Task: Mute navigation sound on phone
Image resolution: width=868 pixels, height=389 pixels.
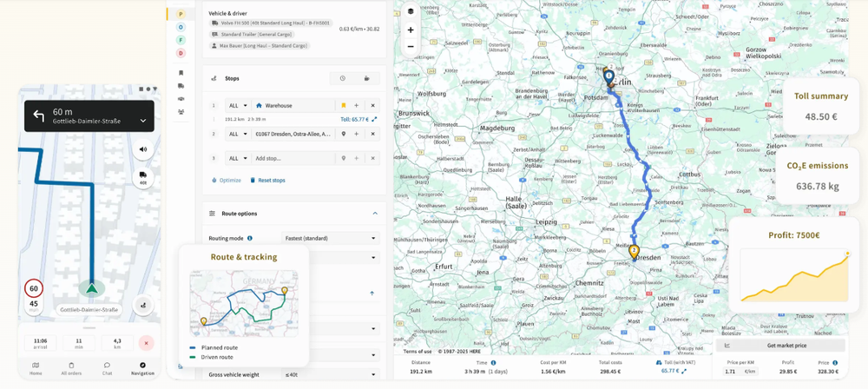Action: (143, 149)
